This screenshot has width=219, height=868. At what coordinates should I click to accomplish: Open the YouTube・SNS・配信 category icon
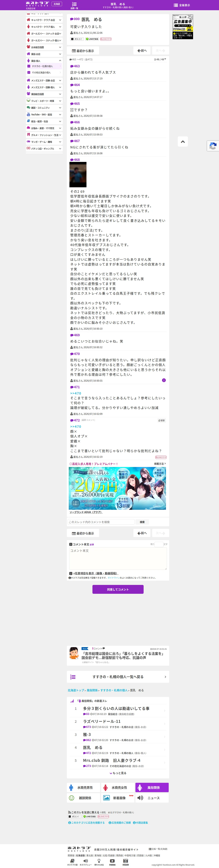(x=28, y=115)
